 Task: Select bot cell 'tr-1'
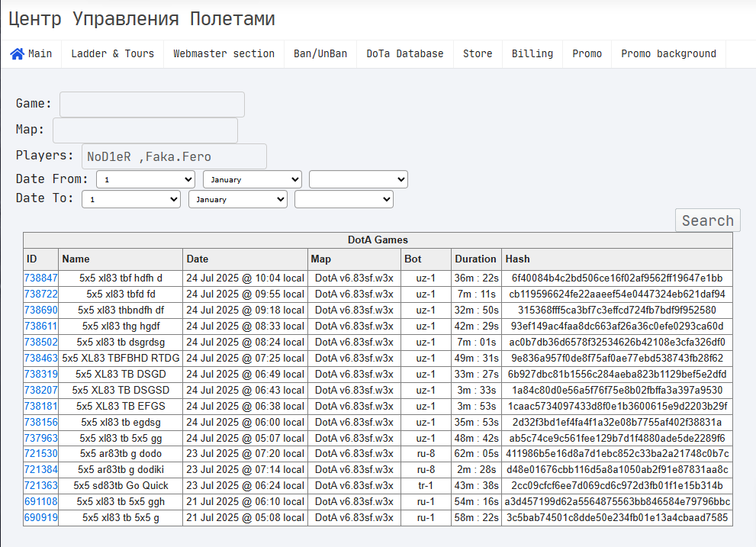point(426,486)
